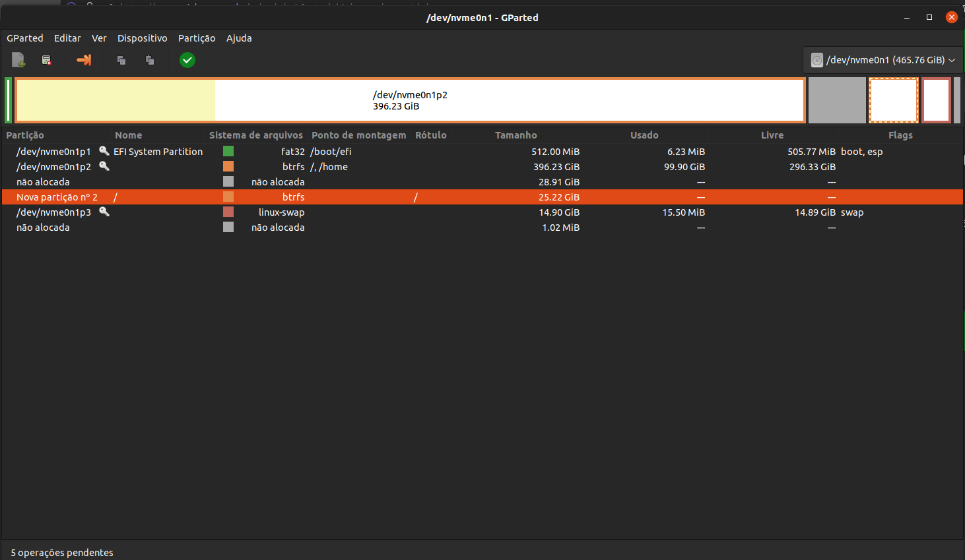
Task: Click key icon next to nvme0n1p3
Action: point(104,212)
